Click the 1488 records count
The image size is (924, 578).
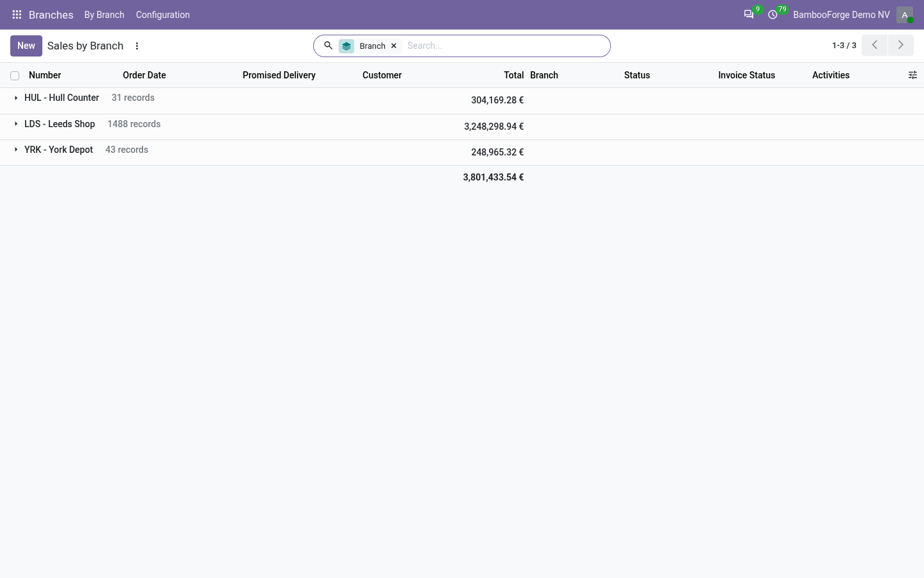134,124
